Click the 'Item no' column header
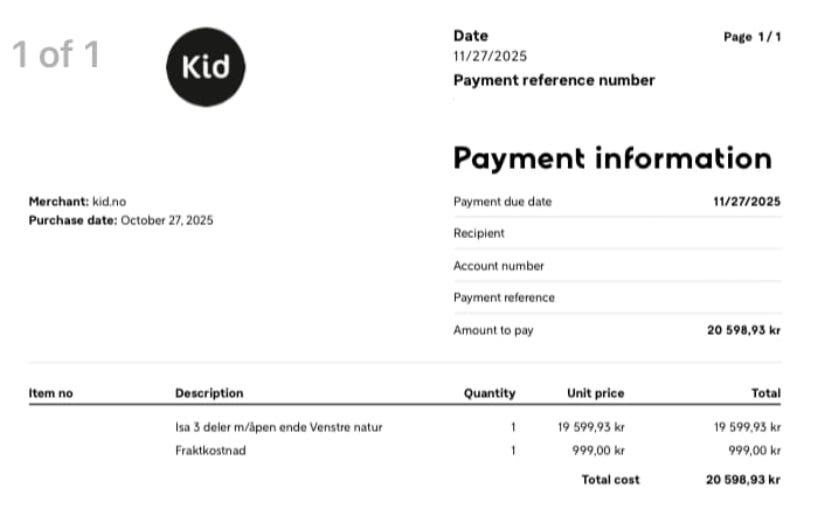The image size is (830, 524). tap(51, 393)
